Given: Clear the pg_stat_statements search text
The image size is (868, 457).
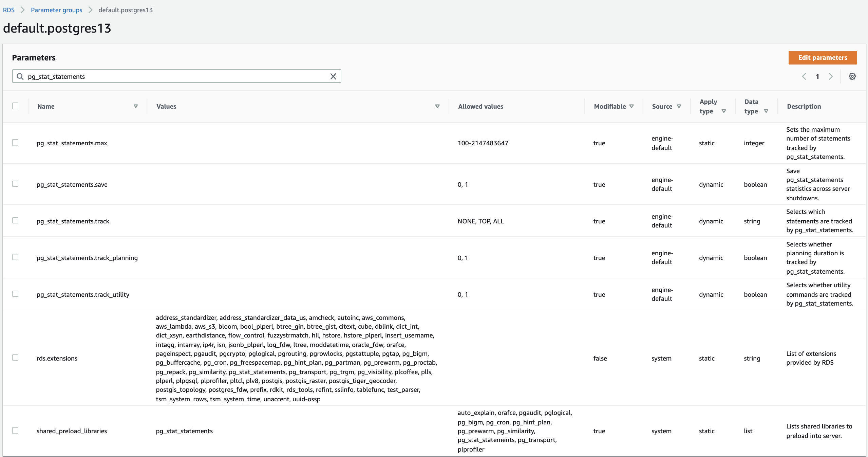Looking at the screenshot, I should pos(333,76).
